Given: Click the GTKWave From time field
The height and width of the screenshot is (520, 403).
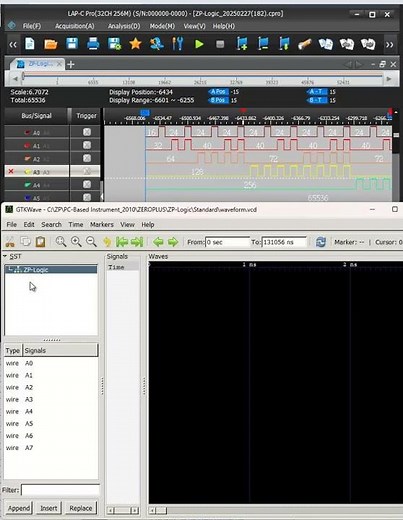Looking at the screenshot, I should coord(227,242).
